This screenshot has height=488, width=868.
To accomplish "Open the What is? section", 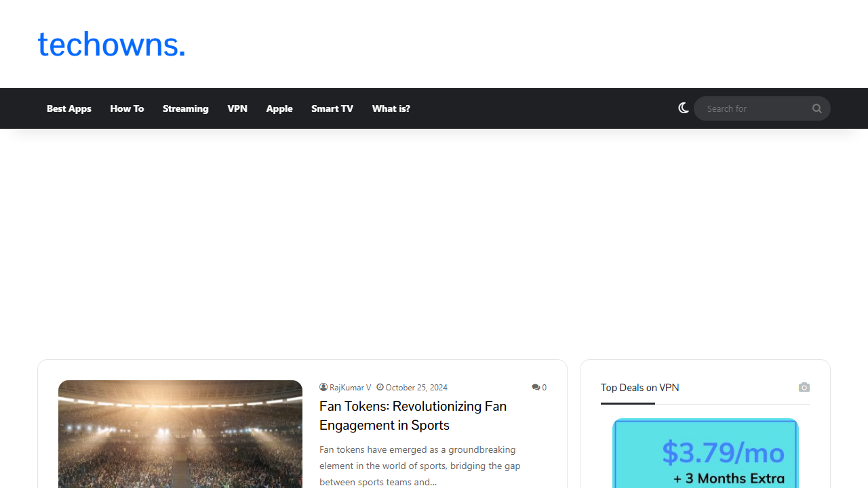I will 391,108.
